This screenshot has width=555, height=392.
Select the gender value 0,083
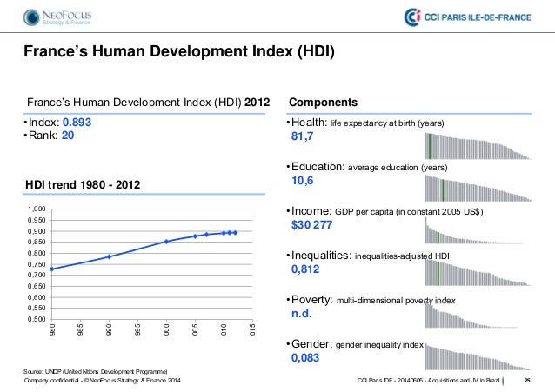click(x=305, y=358)
